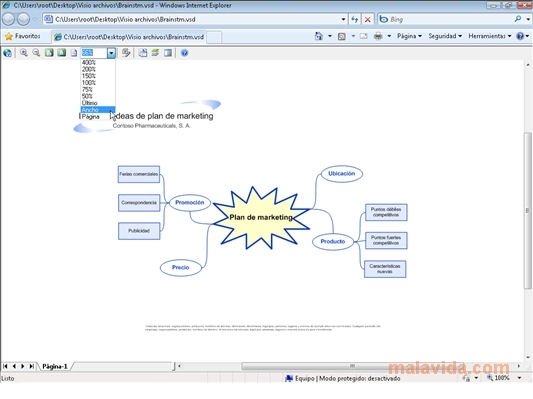The height and width of the screenshot is (399, 533).
Task: Open the Herramientas menu
Action: (489, 36)
